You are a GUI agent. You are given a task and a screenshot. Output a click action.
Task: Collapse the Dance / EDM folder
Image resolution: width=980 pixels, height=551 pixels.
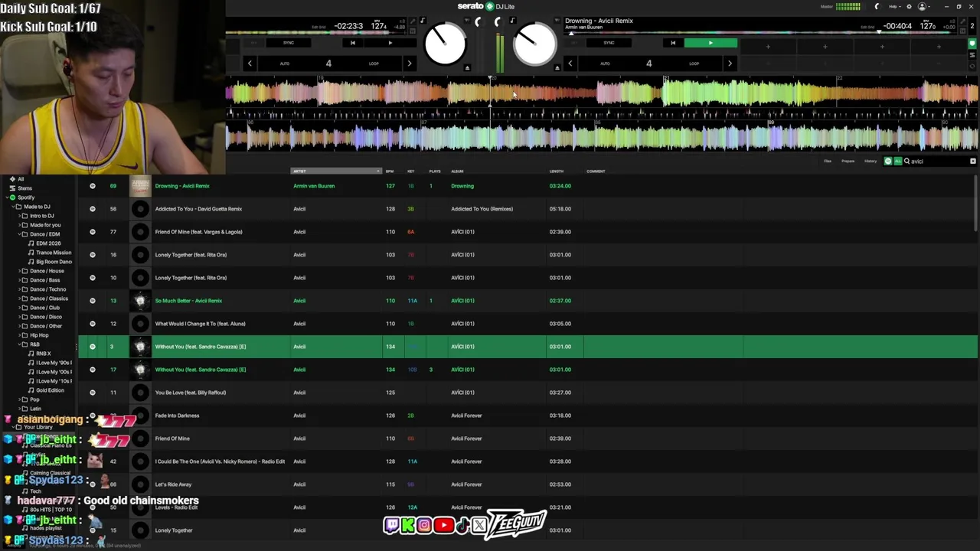(19, 234)
